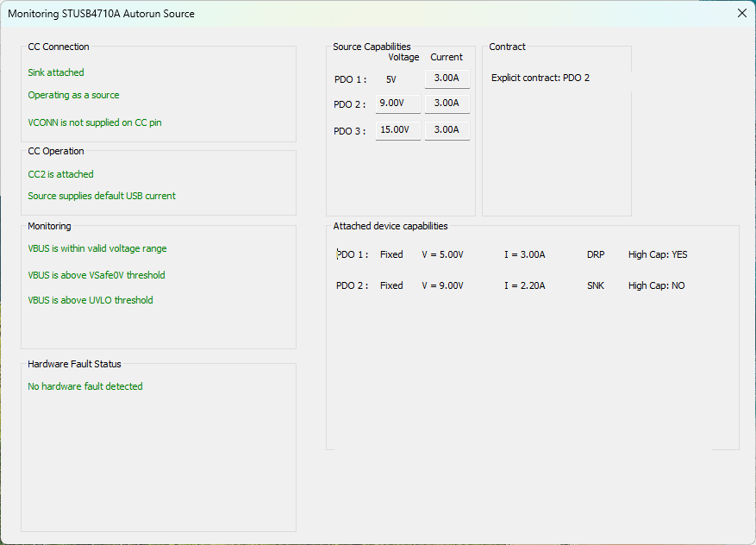
Task: Click 'Fixed' in attached device PDO 1 row
Action: (x=391, y=254)
